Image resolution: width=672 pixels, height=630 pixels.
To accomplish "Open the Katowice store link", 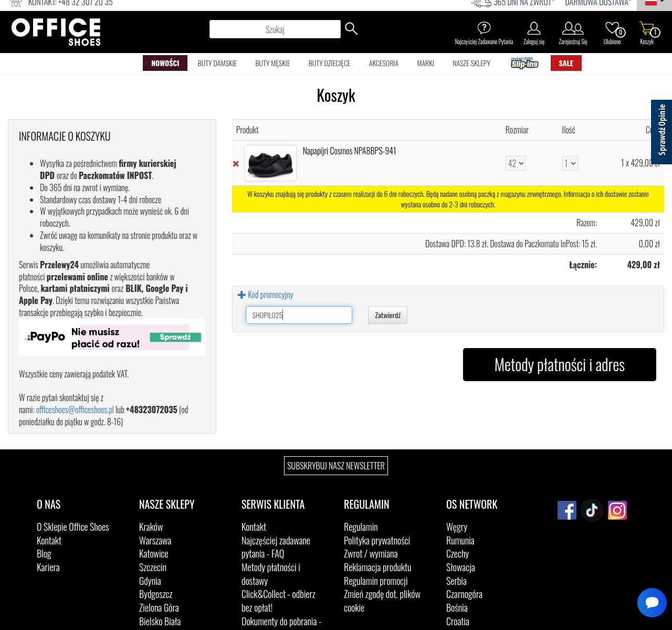I will point(154,554).
